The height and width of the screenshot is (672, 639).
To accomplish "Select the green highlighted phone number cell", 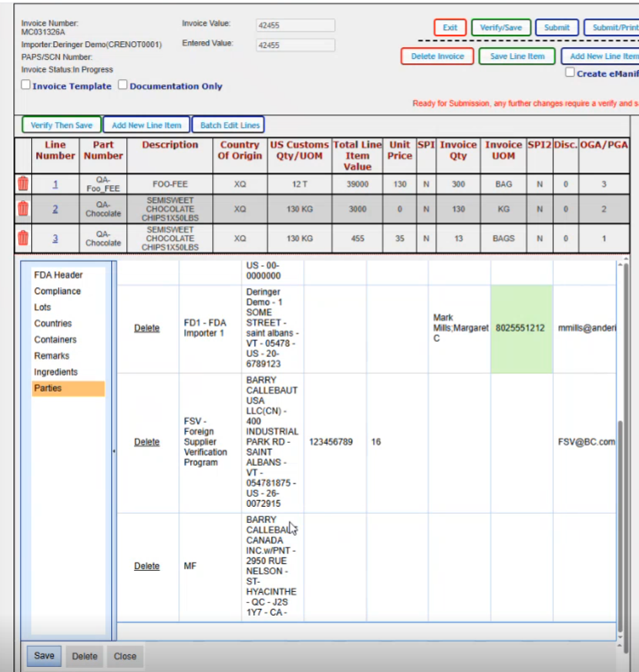I will [521, 328].
